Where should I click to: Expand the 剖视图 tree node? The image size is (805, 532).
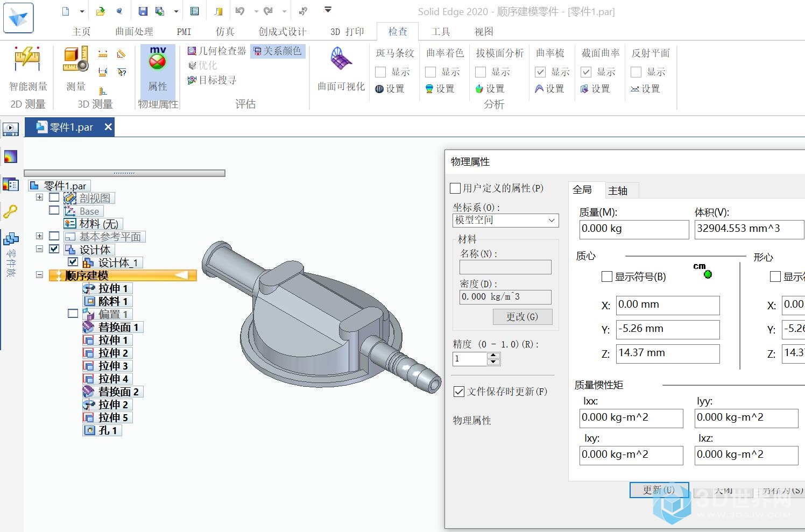click(39, 197)
